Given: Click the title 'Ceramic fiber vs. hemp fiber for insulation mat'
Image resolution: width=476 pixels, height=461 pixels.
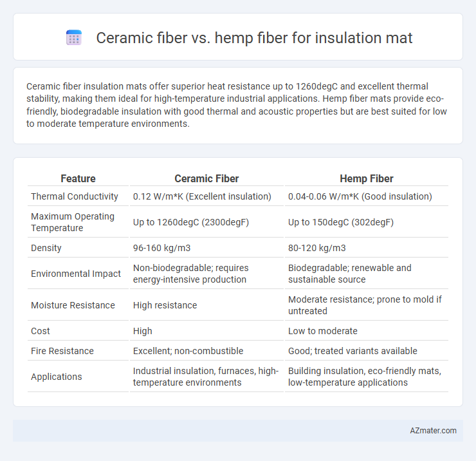Looking at the screenshot, I should click(254, 38).
